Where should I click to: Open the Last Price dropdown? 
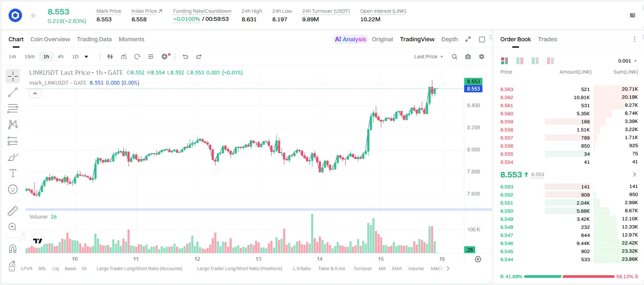(x=428, y=57)
